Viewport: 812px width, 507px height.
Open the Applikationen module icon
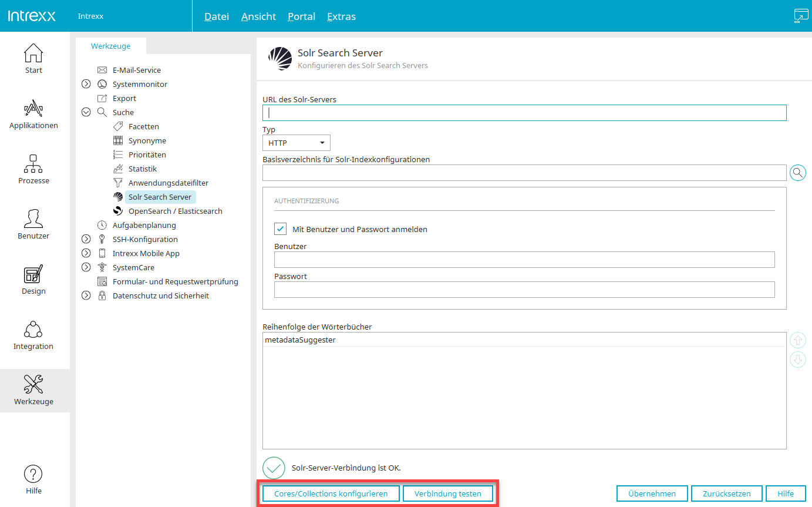click(x=33, y=114)
